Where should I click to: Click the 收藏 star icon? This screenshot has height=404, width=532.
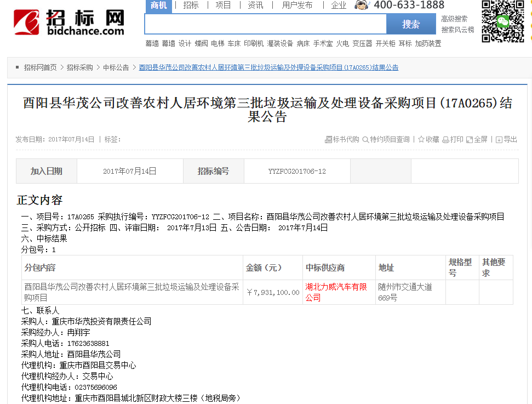point(421,139)
